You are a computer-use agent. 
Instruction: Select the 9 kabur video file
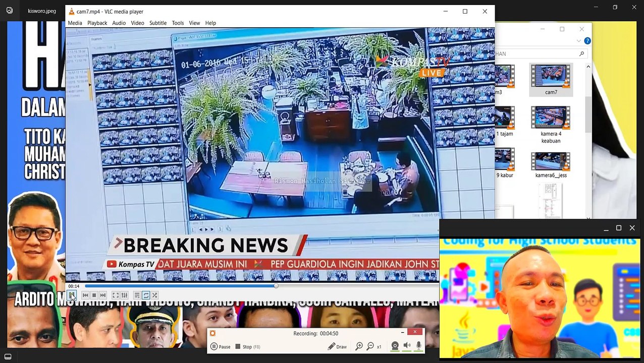(505, 163)
